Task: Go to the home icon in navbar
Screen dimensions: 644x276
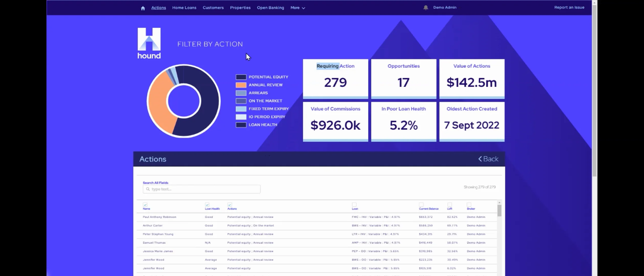Action: coord(143,8)
